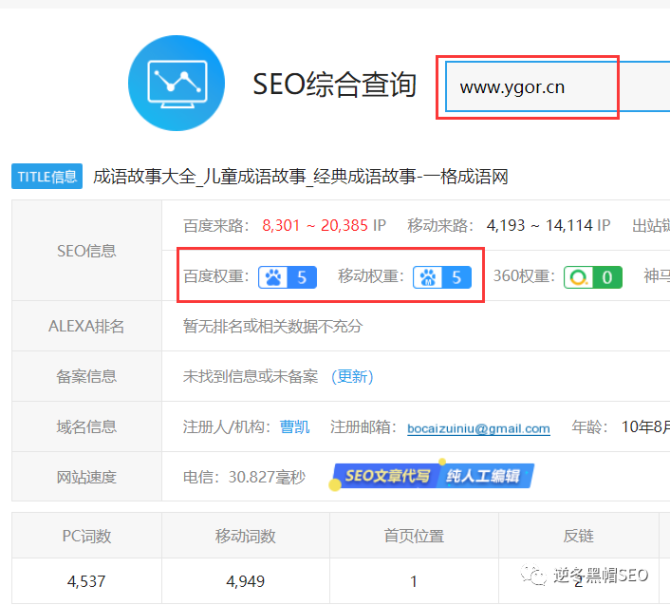The height and width of the screenshot is (605, 670).
Task: Click Baidu traffic value 8,301 ~ 20,385
Action: pyautogui.click(x=315, y=225)
